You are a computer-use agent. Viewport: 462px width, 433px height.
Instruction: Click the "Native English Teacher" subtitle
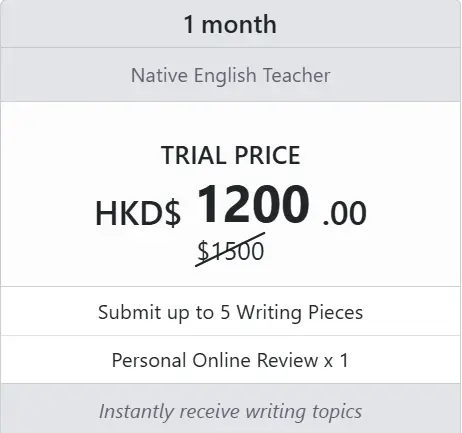click(230, 75)
